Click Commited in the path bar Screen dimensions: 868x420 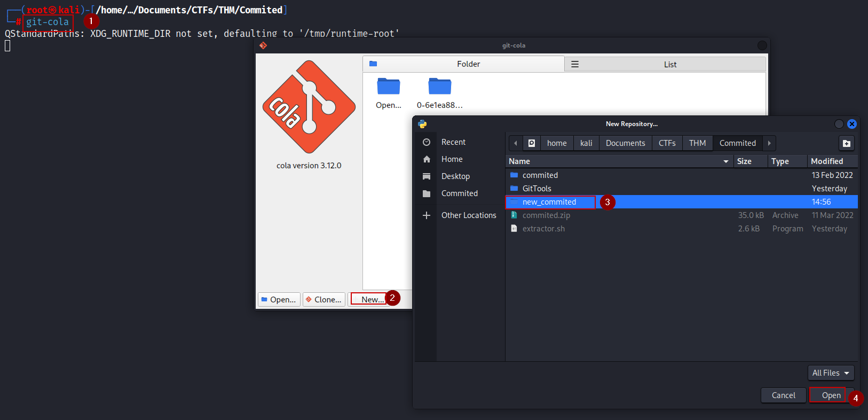click(x=737, y=143)
